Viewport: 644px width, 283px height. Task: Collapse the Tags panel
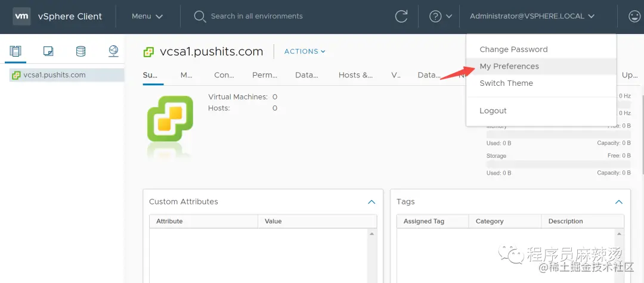[x=619, y=202]
